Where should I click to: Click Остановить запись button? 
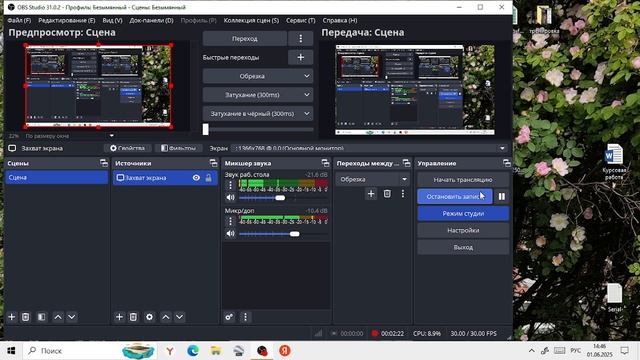[x=455, y=197]
